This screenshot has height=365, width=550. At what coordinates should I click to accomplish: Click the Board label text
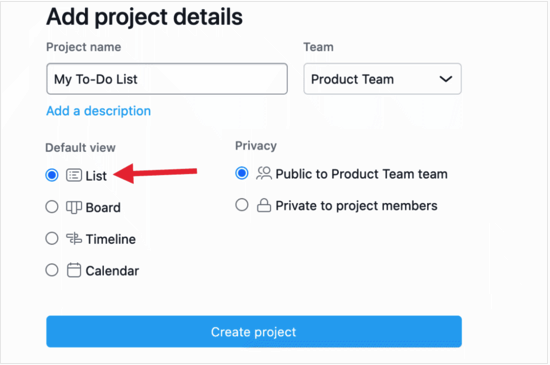coord(103,208)
